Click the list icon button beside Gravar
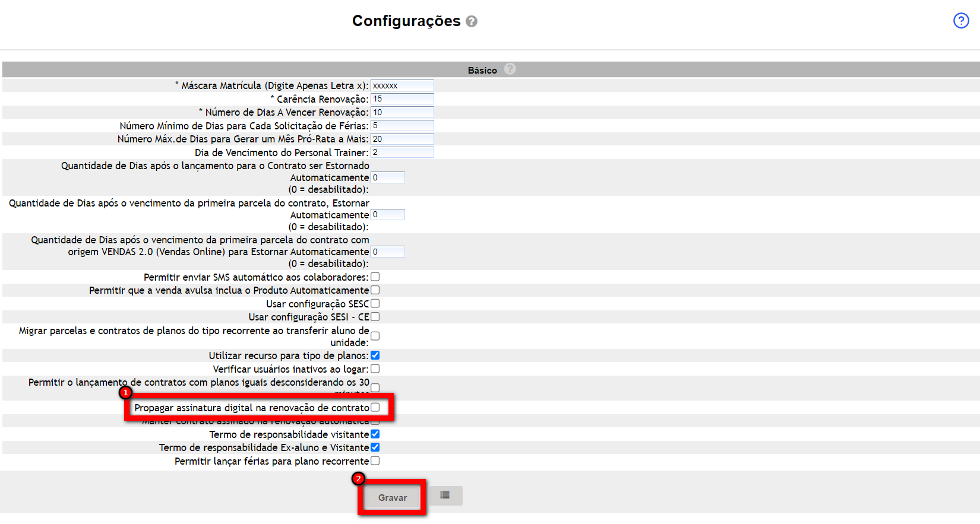 click(445, 496)
